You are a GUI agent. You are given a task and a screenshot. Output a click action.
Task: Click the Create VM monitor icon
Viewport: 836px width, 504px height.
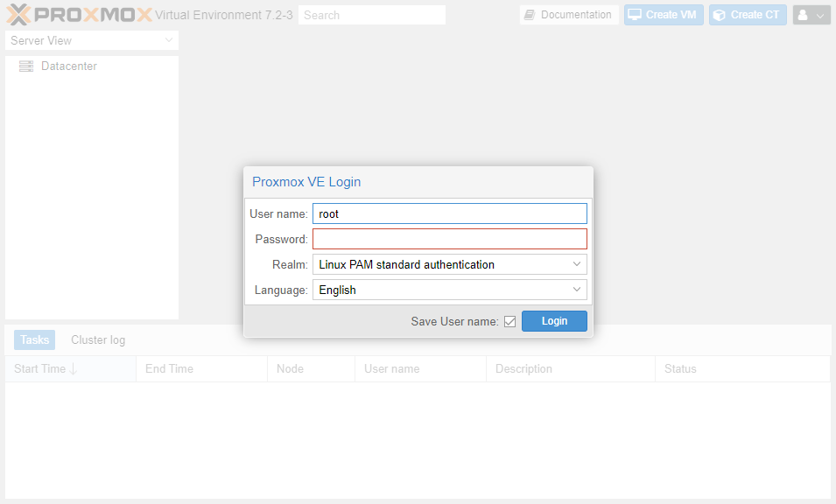point(635,14)
